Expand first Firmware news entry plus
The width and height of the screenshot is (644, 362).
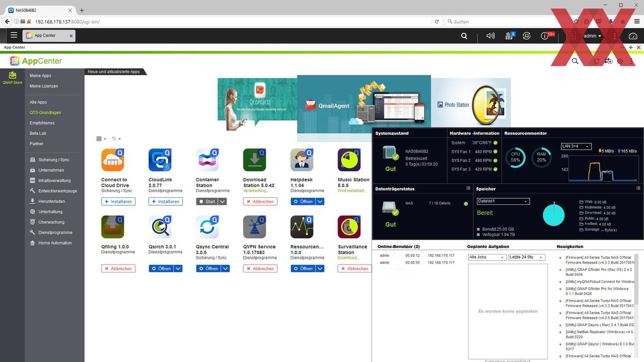tap(560, 258)
